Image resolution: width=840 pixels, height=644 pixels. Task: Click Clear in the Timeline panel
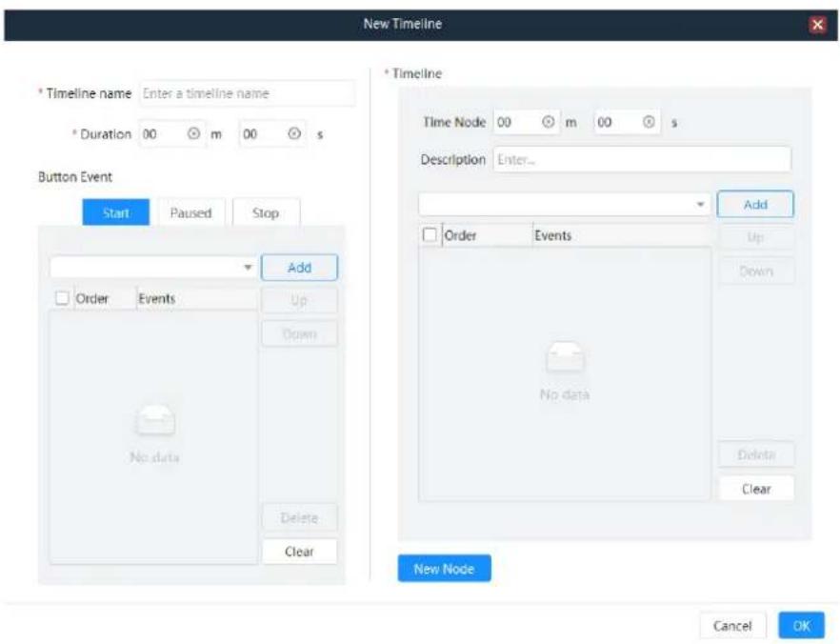[756, 489]
